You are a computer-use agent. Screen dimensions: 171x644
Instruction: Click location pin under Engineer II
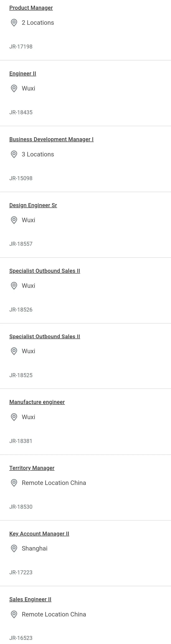click(14, 89)
